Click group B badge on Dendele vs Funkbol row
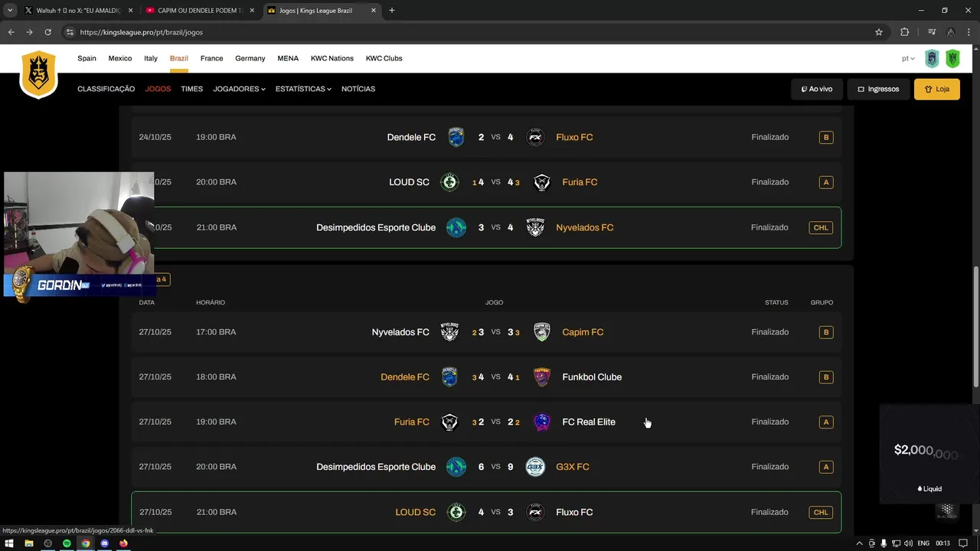Viewport: 980px width, 551px height. coord(825,377)
